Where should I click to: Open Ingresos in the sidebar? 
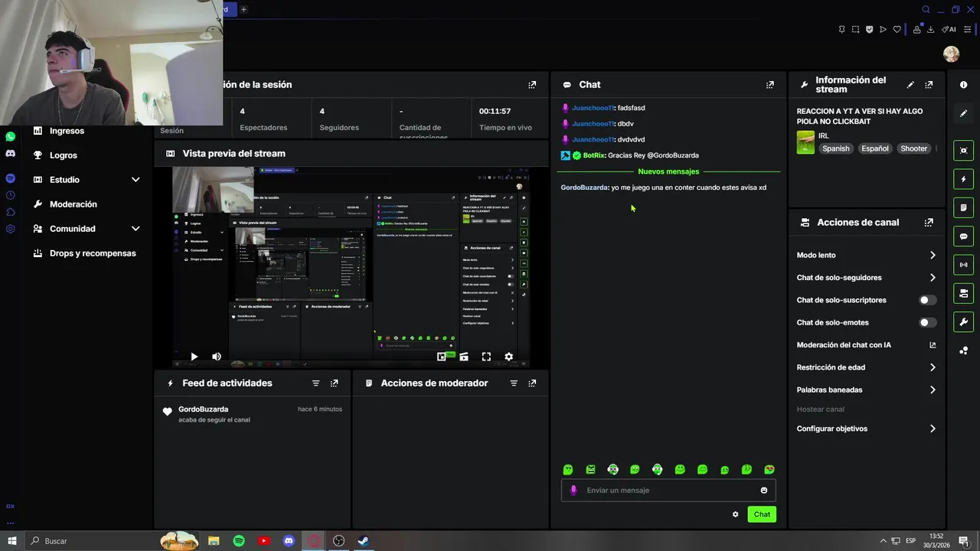point(67,131)
